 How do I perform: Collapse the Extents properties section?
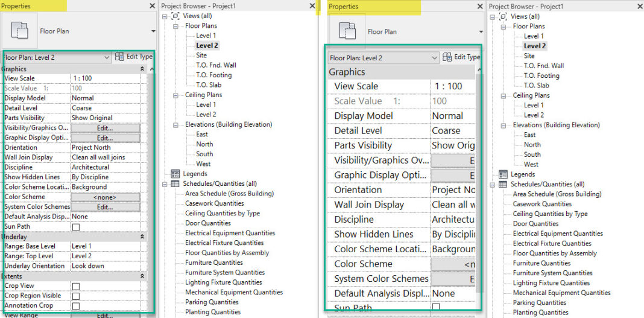(142, 276)
